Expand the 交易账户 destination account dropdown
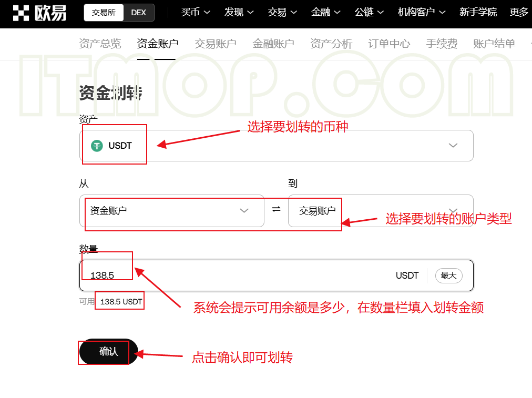This screenshot has width=532, height=398. click(453, 210)
